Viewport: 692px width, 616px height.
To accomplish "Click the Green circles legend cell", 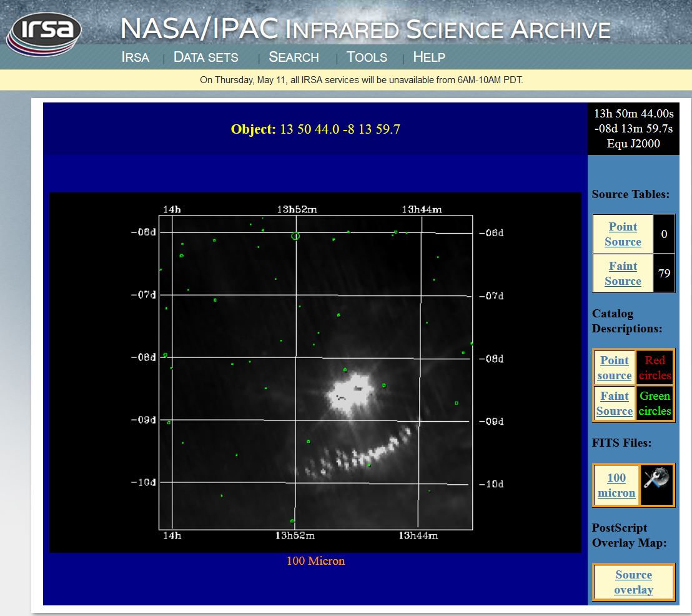I will click(655, 403).
